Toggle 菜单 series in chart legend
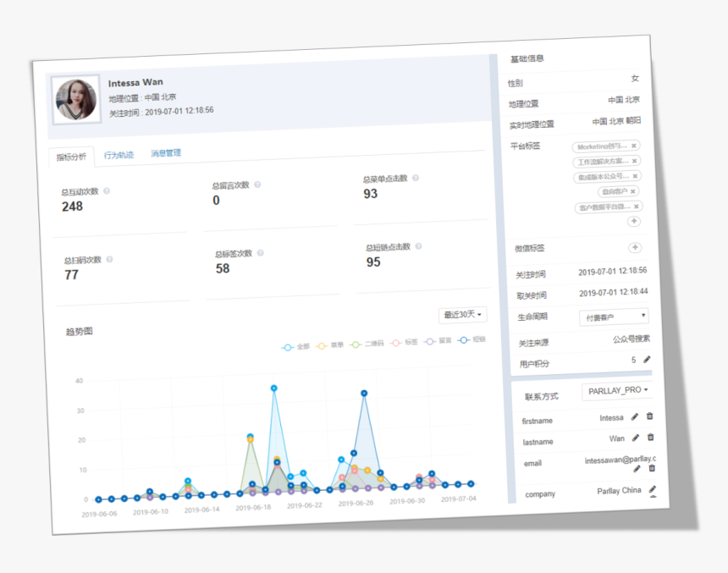Viewport: 728px width, 573px height. point(329,345)
